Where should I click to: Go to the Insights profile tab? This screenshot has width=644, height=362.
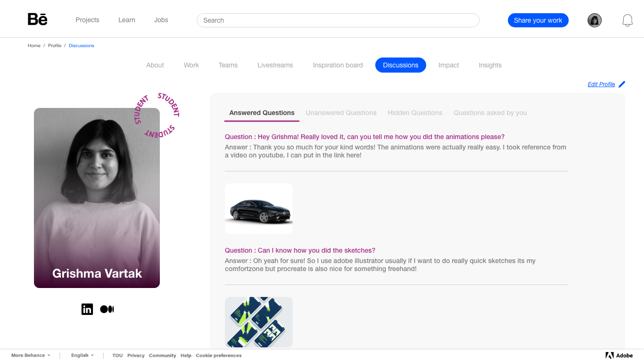click(x=490, y=65)
